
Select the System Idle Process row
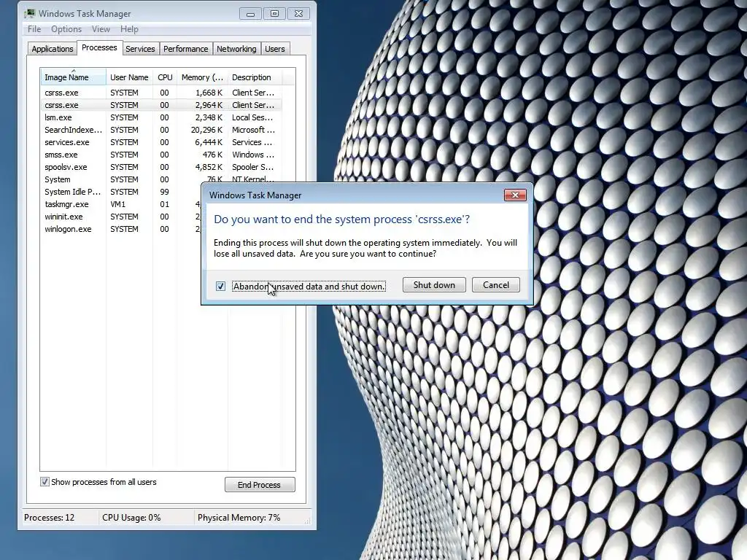pos(121,192)
